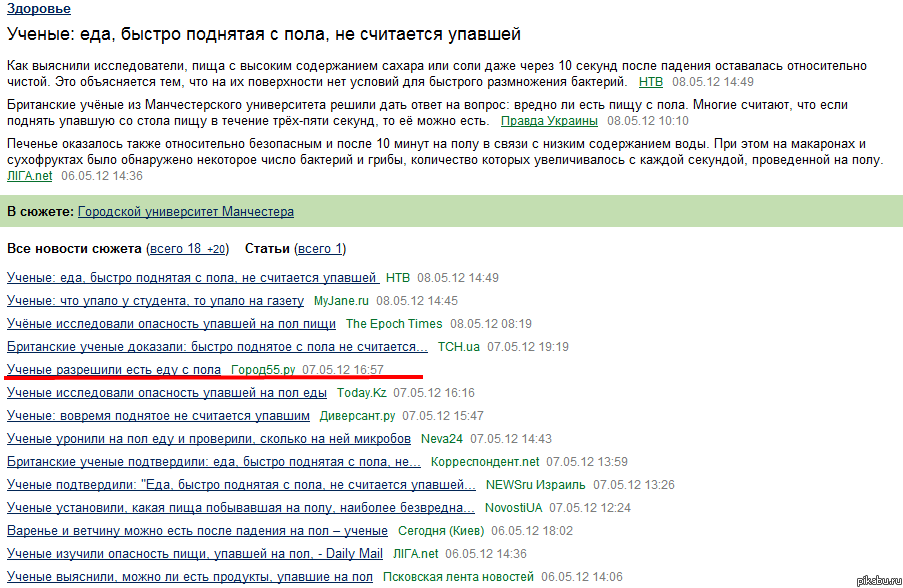Open 'Ученые: вовремя поднятое не считается упавшим'
Image resolution: width=903 pixels, height=588 pixels.
(158, 415)
